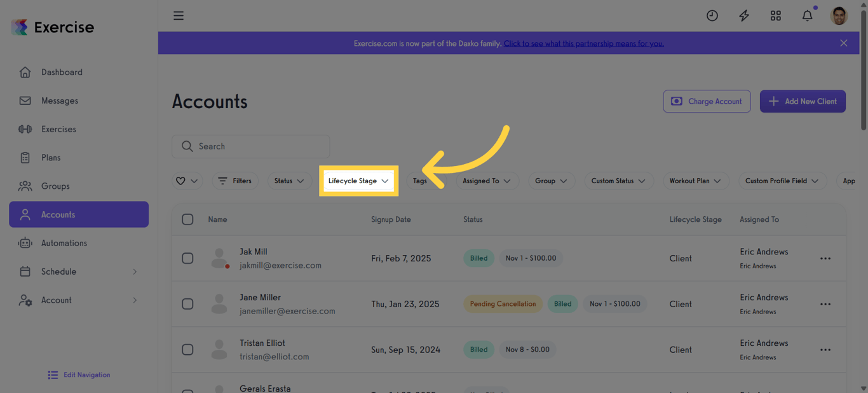Open the Lifecycle Stage filter dropdown
The width and height of the screenshot is (868, 393).
click(358, 181)
